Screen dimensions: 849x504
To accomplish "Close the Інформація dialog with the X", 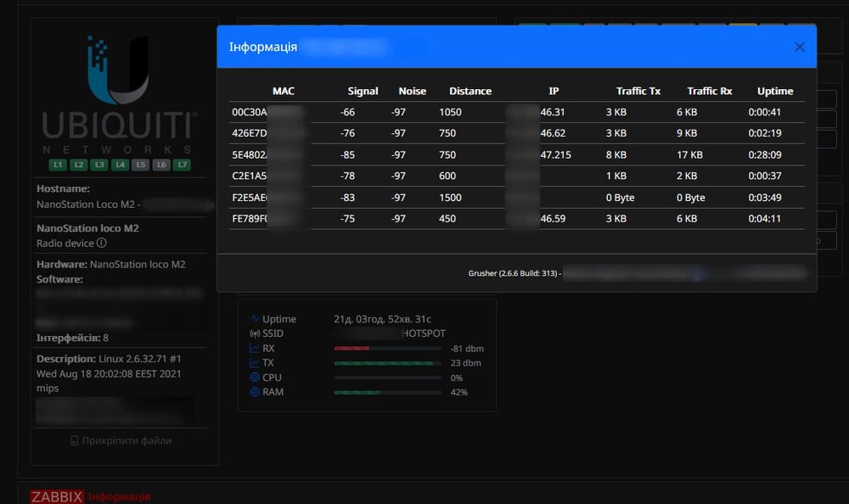I will pyautogui.click(x=799, y=47).
